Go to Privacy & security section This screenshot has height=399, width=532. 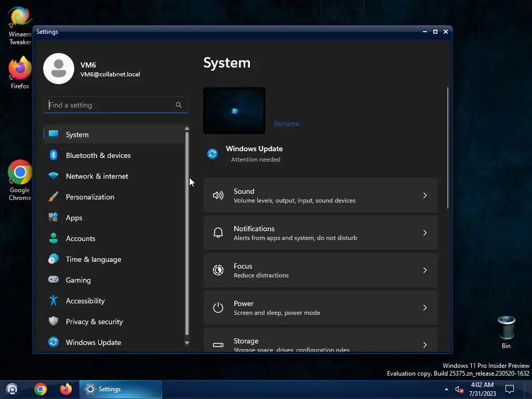click(114, 322)
